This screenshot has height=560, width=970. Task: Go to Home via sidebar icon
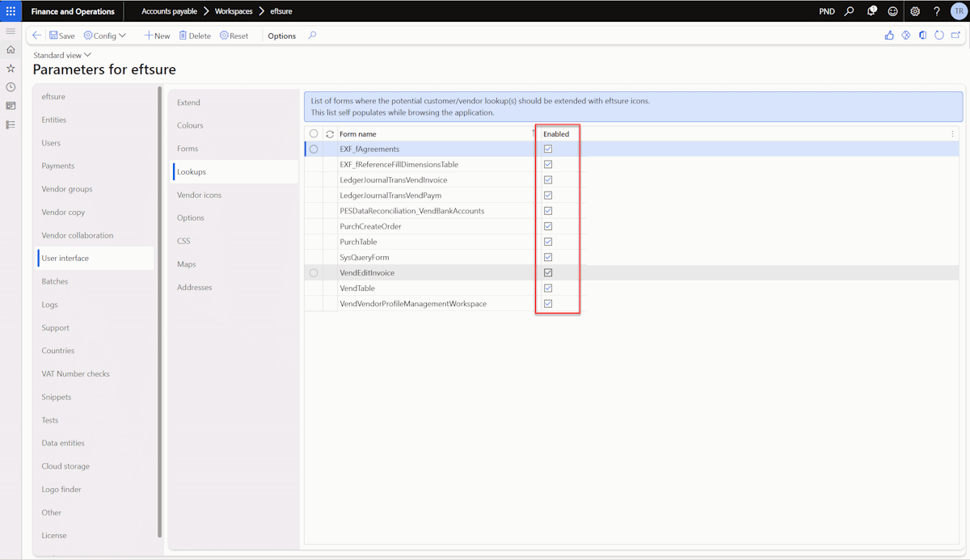(x=11, y=49)
